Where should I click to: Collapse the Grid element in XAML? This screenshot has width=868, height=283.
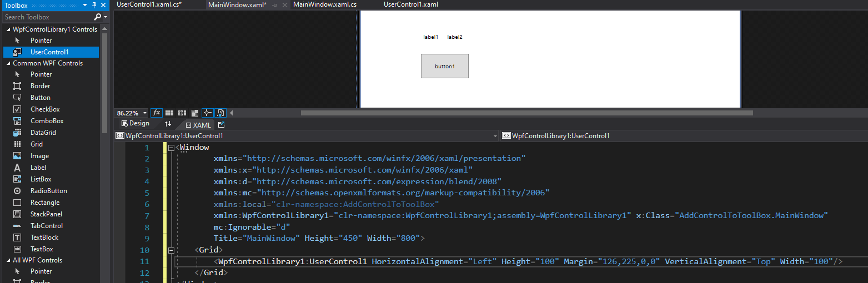[171, 250]
